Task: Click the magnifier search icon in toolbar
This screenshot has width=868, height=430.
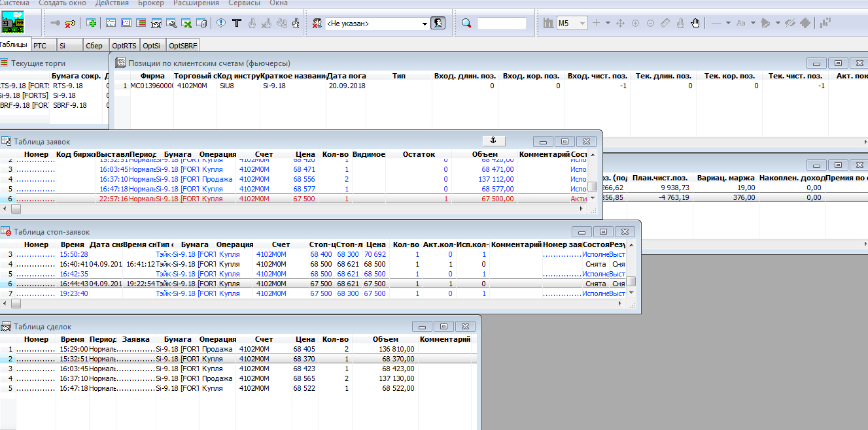Action: click(466, 24)
